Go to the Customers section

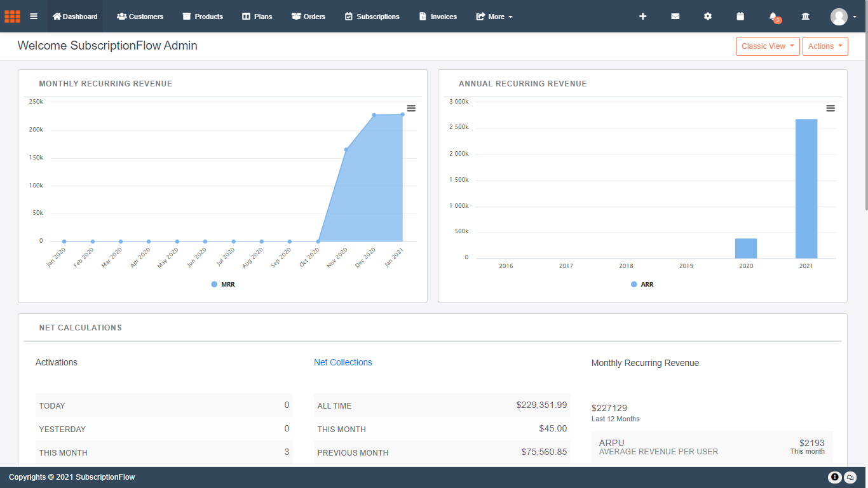click(x=140, y=17)
